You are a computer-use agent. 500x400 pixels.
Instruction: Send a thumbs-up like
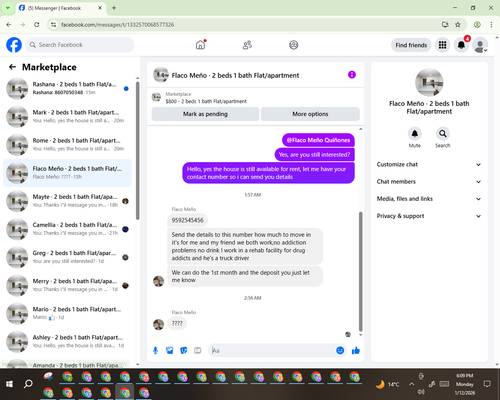(x=356, y=350)
